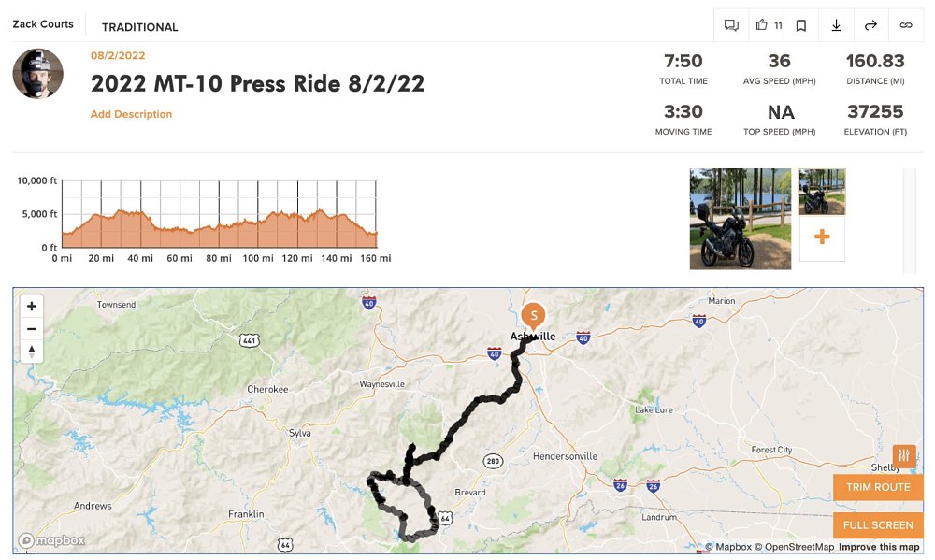935x560 pixels.
Task: Zoom out on the map
Action: coord(32,329)
